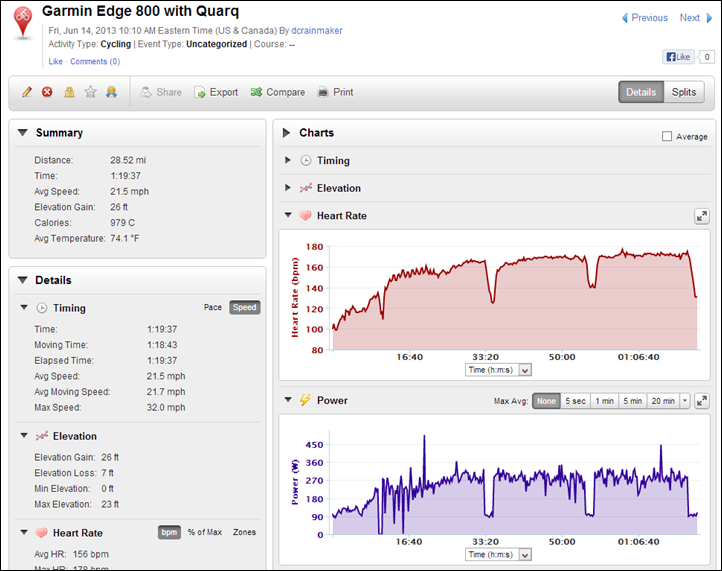Open Power chart Time axis dropdown

pos(498,554)
